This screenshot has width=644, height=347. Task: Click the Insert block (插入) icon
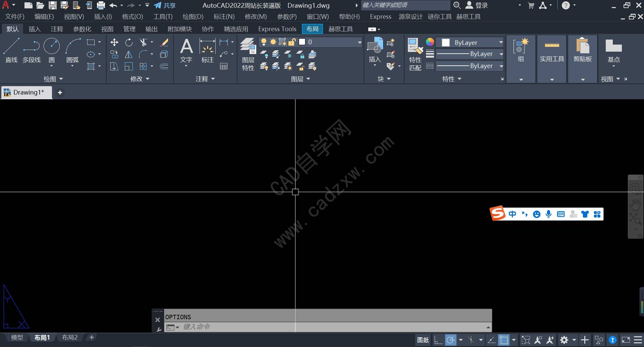click(375, 50)
